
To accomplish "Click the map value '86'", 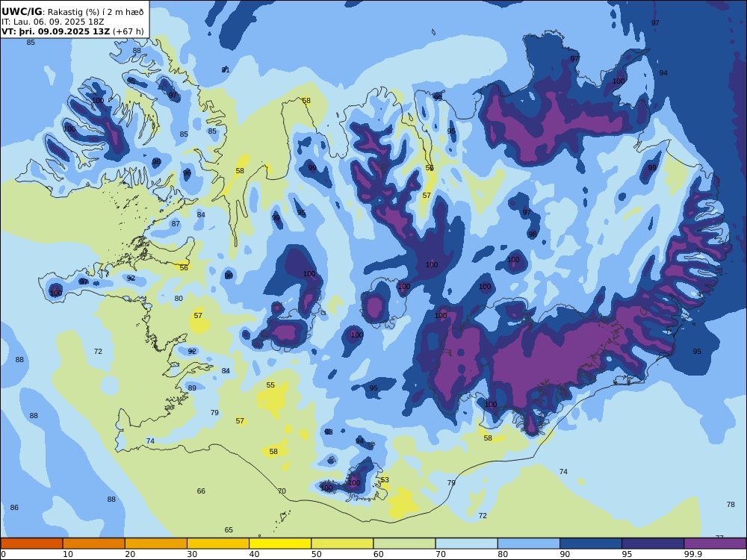I will click(x=14, y=508).
